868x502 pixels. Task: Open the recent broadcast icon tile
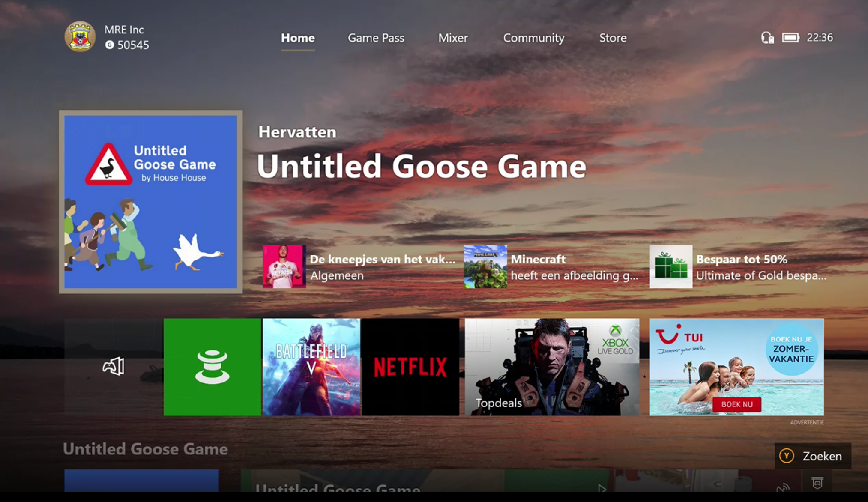(x=114, y=367)
